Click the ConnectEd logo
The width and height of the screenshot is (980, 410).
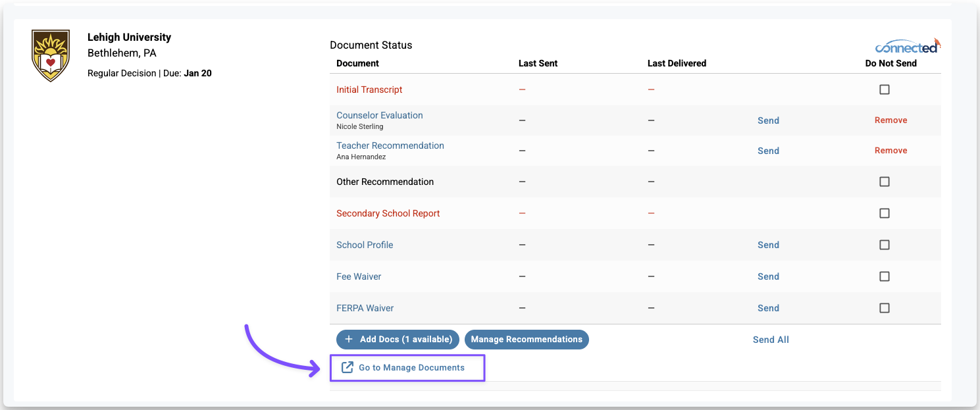pos(908,46)
